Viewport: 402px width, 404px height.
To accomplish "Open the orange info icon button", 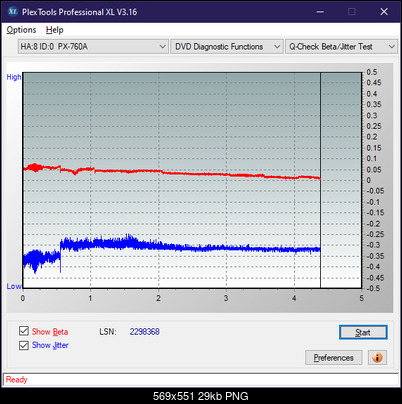I will click(377, 358).
